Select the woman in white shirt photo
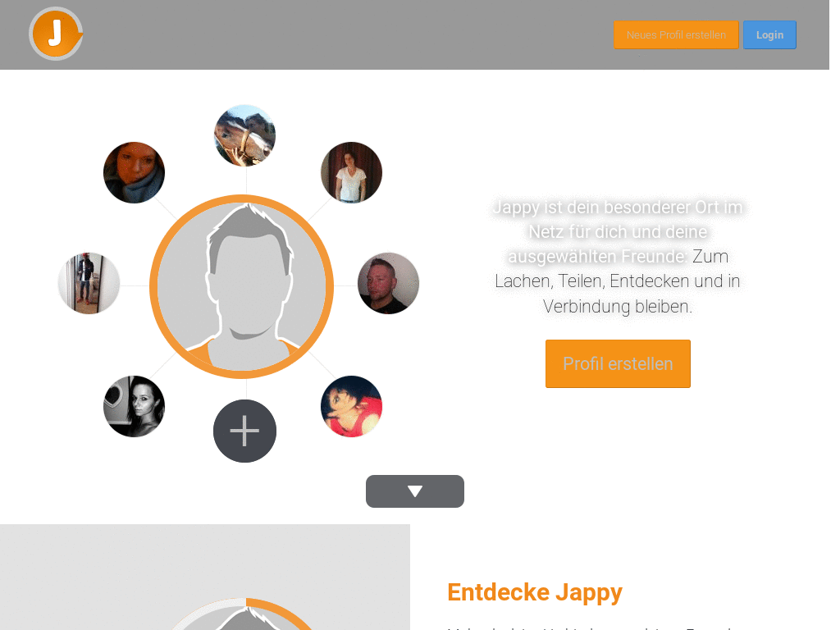This screenshot has height=630, width=840. pos(351,172)
